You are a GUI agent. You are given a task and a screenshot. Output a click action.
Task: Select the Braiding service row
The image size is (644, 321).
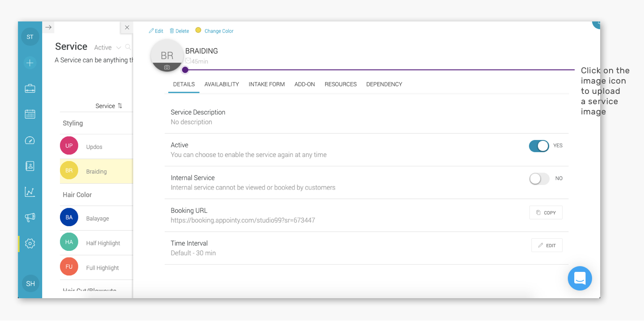(x=96, y=171)
